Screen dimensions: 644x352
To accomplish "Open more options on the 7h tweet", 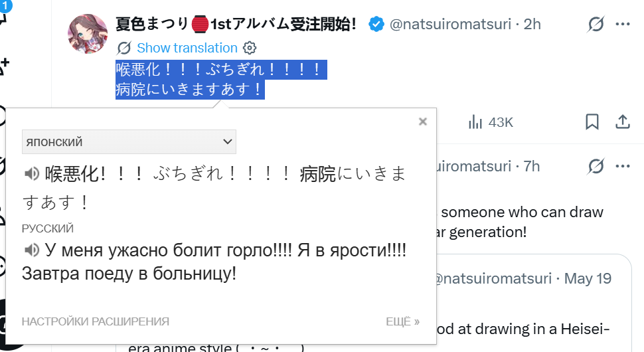I will [x=623, y=166].
